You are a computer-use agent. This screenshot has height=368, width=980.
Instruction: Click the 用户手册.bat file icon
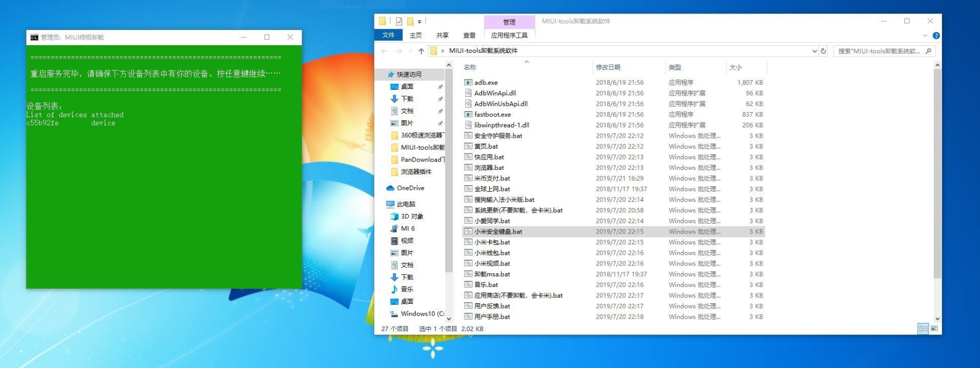[468, 317]
